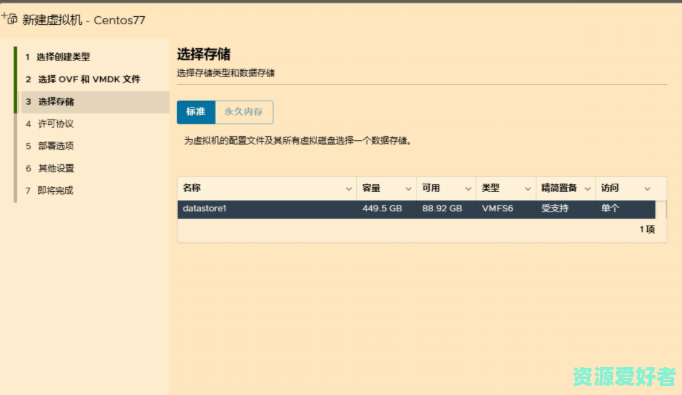
Task: Open step 7 即将完成
Action: 49,191
